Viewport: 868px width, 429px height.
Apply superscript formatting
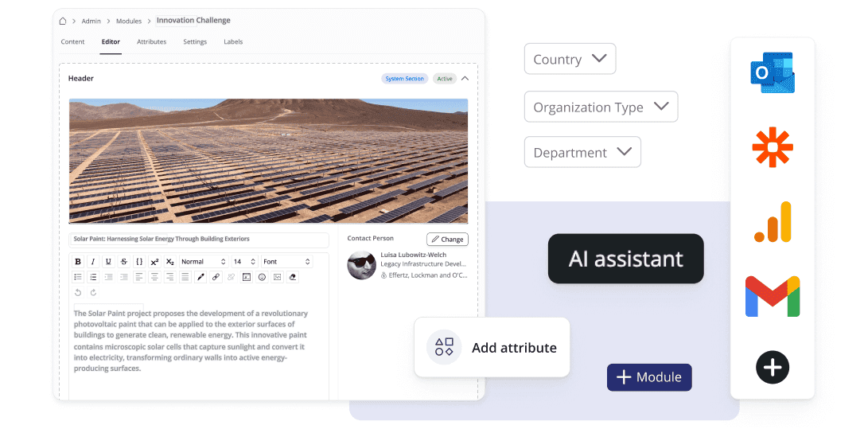click(x=154, y=262)
